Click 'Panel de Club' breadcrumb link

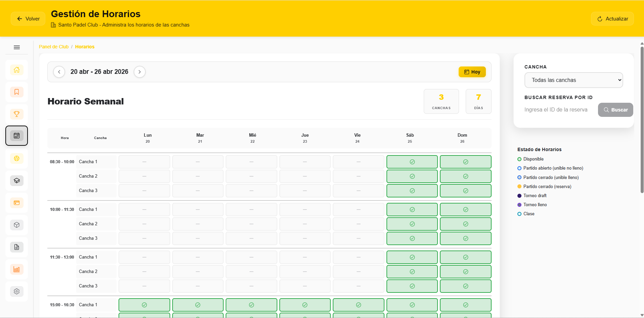pos(54,47)
